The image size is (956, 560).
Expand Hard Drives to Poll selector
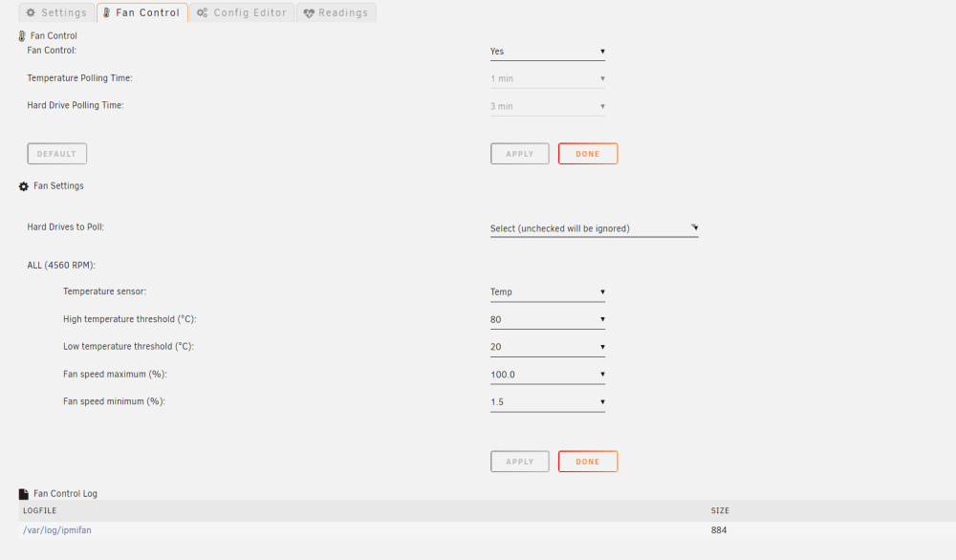click(x=594, y=228)
